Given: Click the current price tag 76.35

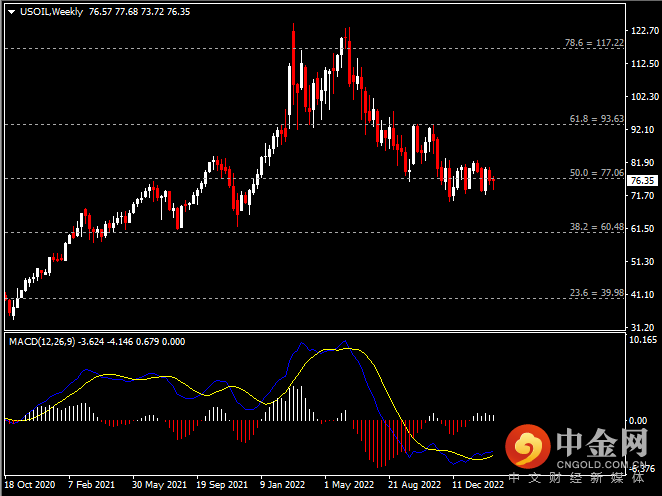Looking at the screenshot, I should pos(641,181).
